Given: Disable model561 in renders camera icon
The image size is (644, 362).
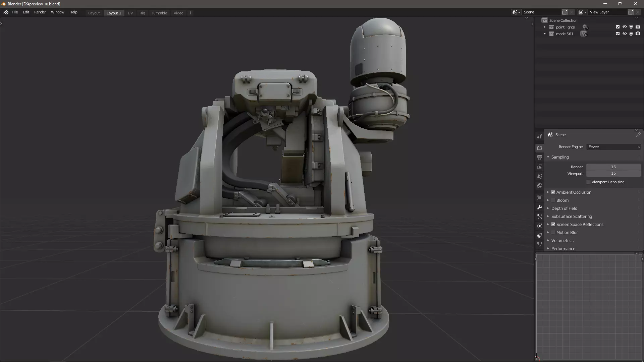Looking at the screenshot, I should 638,34.
